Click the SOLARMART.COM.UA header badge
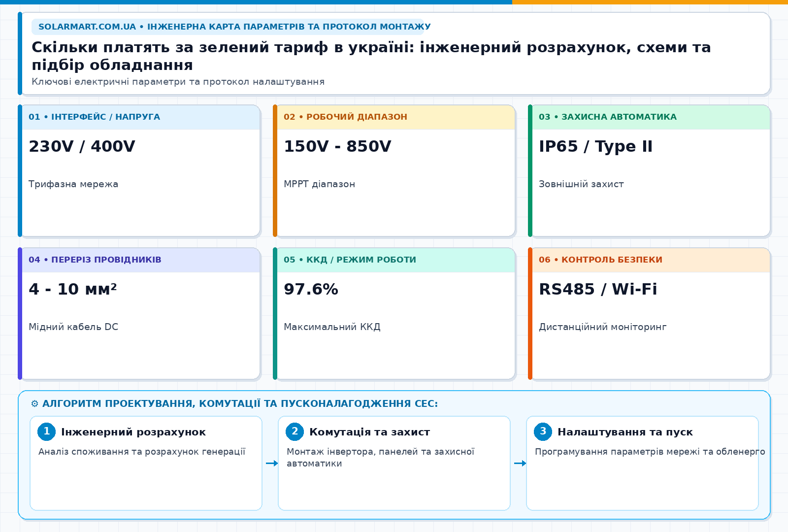The height and width of the screenshot is (532, 788). click(228, 27)
